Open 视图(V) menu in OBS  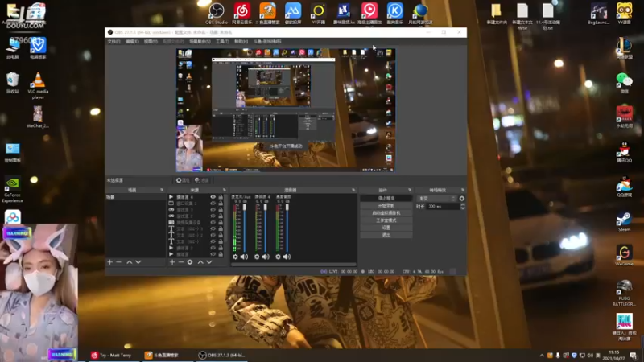click(151, 42)
